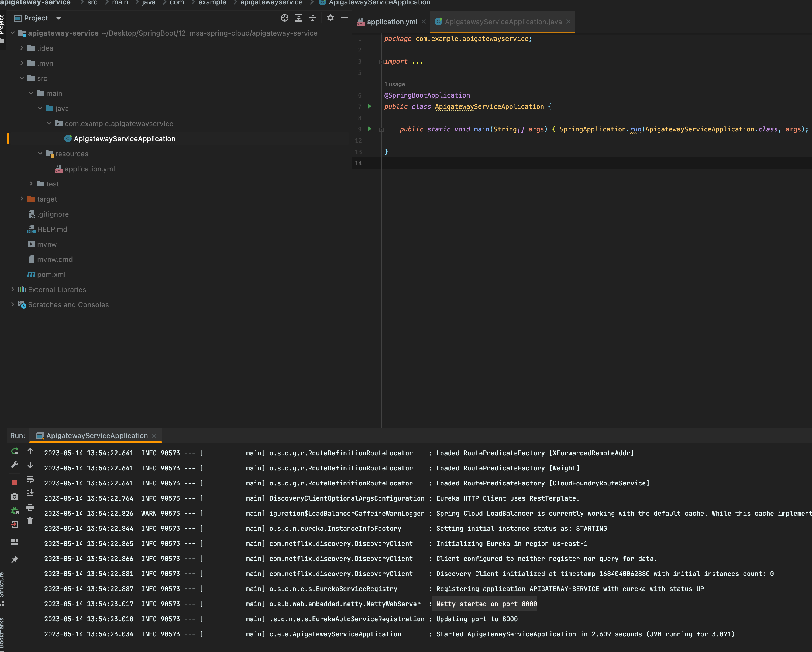This screenshot has width=812, height=652.
Task: Click Expand All in the Project toolbar
Action: (x=299, y=18)
